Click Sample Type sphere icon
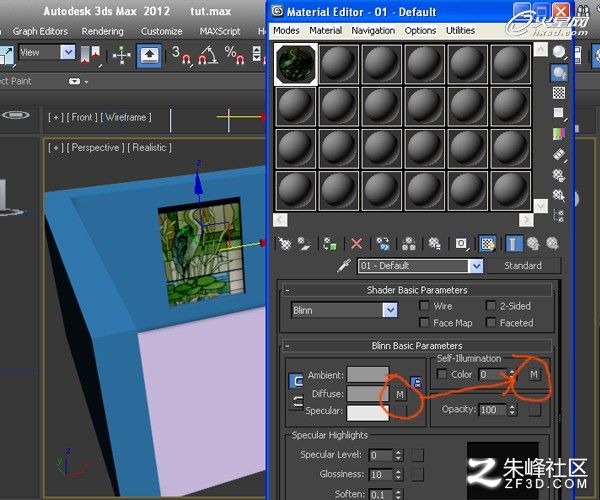This screenshot has width=600, height=500. point(559,52)
